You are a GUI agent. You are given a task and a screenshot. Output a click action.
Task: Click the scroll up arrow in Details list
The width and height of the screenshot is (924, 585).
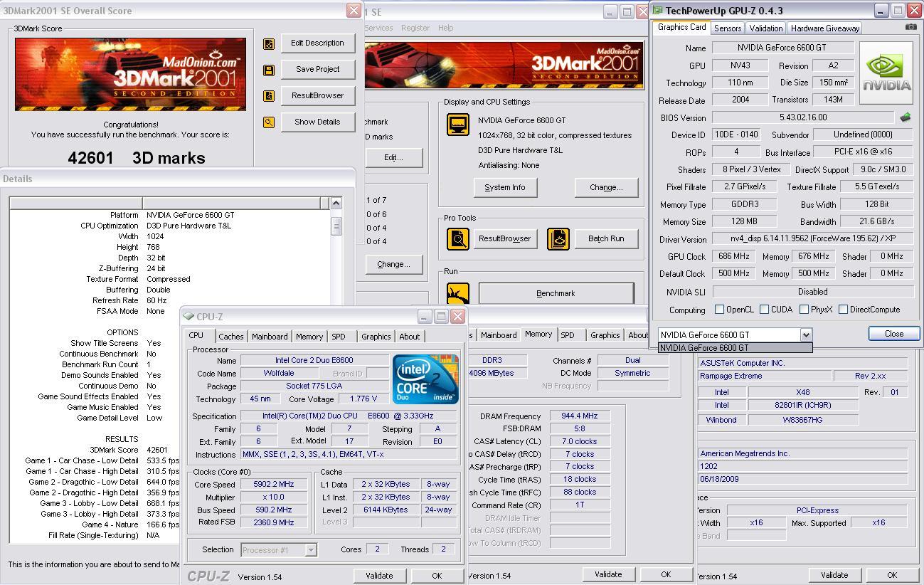tap(336, 204)
